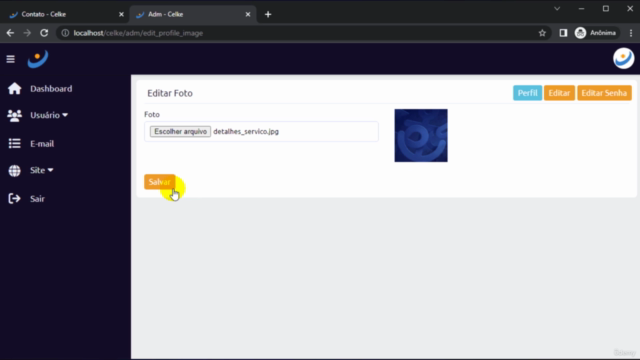
Task: Click the Salvar button
Action: click(x=160, y=182)
